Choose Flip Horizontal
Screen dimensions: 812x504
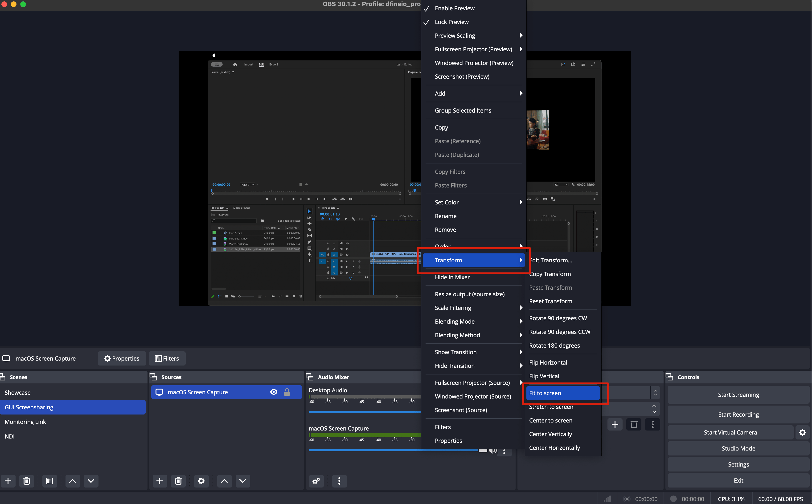(x=563, y=363)
